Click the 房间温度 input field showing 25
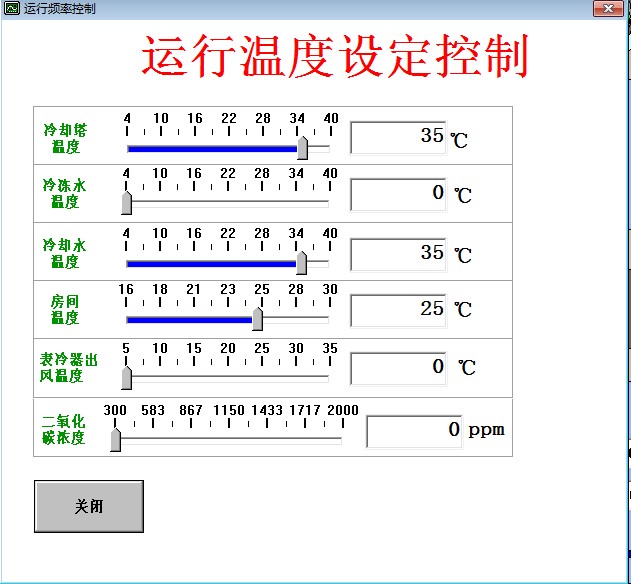Image resolution: width=631 pixels, height=584 pixels. click(398, 310)
